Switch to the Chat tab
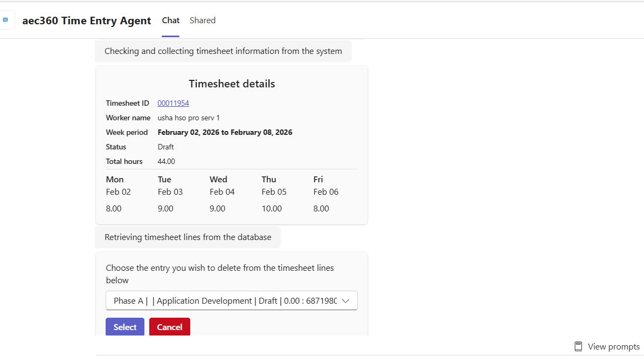This screenshot has height=356, width=644. click(171, 20)
